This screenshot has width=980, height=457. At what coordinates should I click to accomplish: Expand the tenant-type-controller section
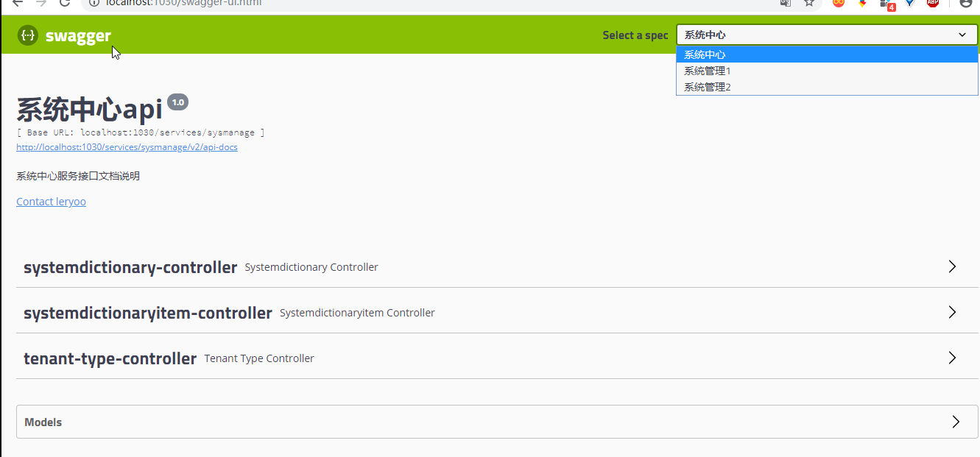(110, 358)
